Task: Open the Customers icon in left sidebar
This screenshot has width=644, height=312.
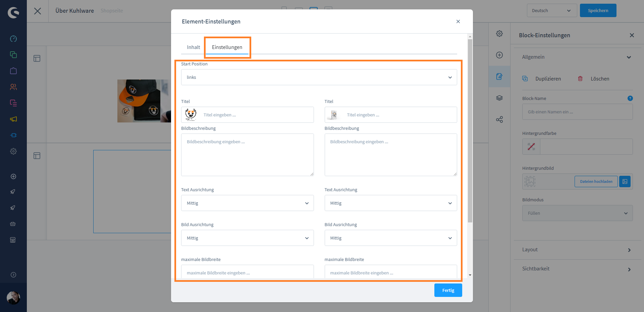Action: point(13,87)
